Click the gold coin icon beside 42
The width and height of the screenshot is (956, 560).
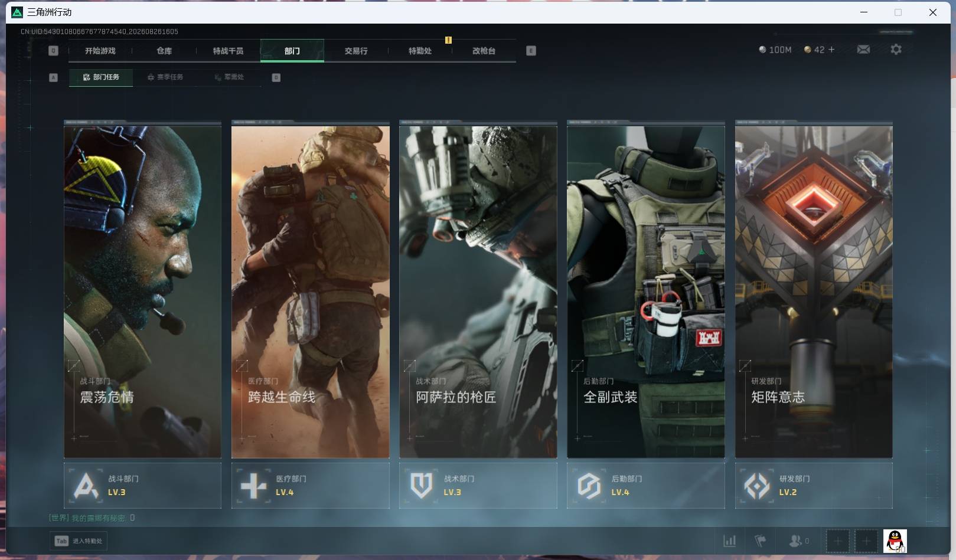pos(807,50)
